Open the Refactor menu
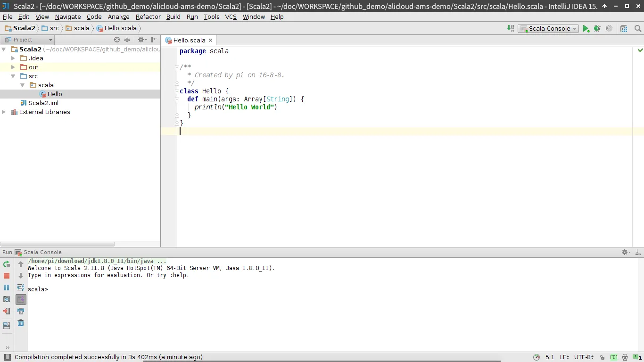This screenshot has height=362, width=644. (x=148, y=16)
